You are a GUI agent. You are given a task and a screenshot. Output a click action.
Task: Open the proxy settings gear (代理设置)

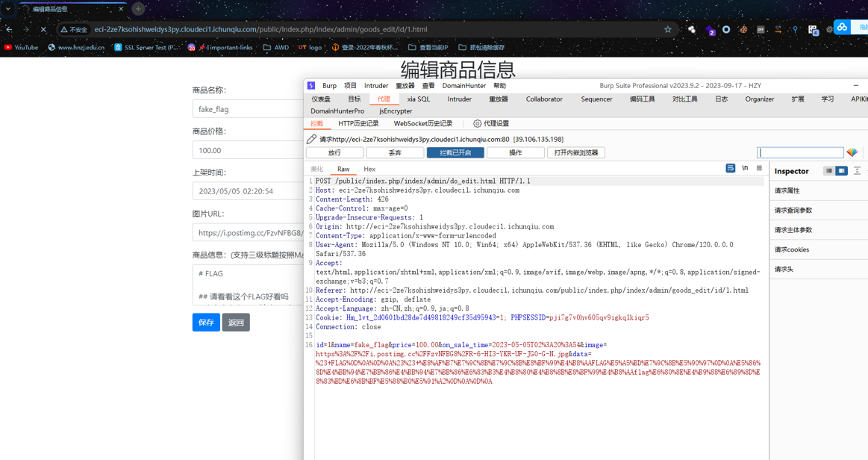click(491, 123)
